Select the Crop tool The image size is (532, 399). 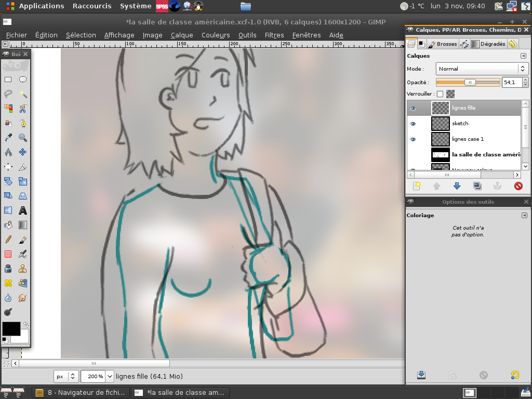(23, 167)
